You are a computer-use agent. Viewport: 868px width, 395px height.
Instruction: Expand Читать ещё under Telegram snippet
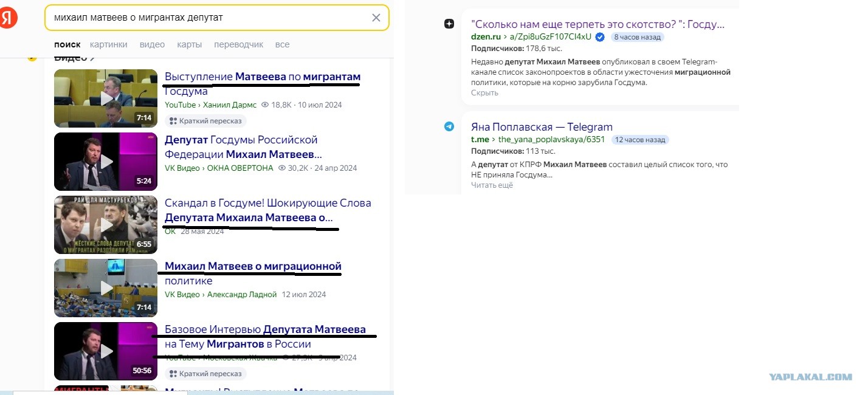tap(492, 185)
